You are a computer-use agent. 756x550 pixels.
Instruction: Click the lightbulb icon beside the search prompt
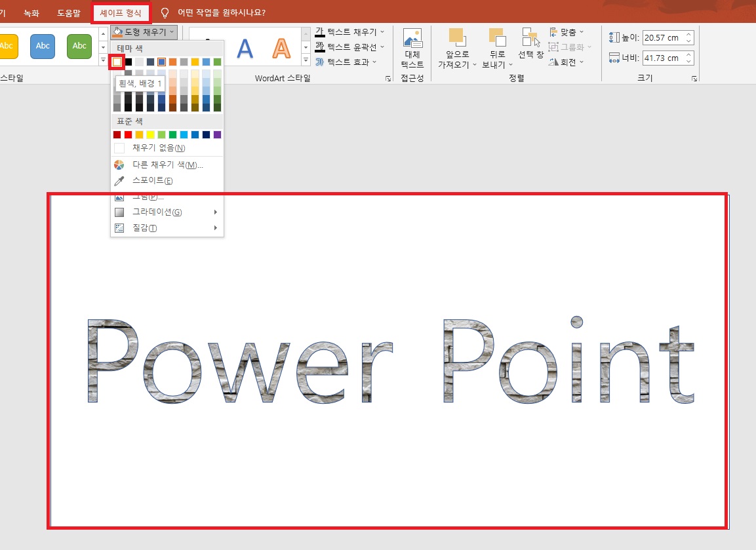pos(165,12)
